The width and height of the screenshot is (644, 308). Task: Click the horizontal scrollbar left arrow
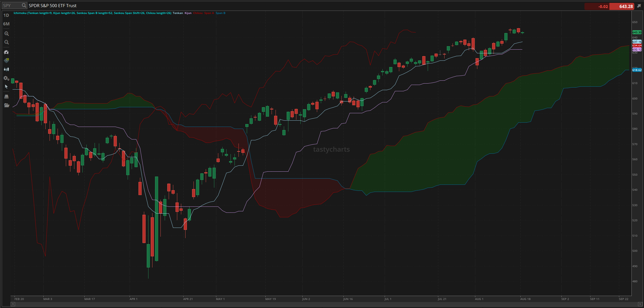(x=13, y=304)
